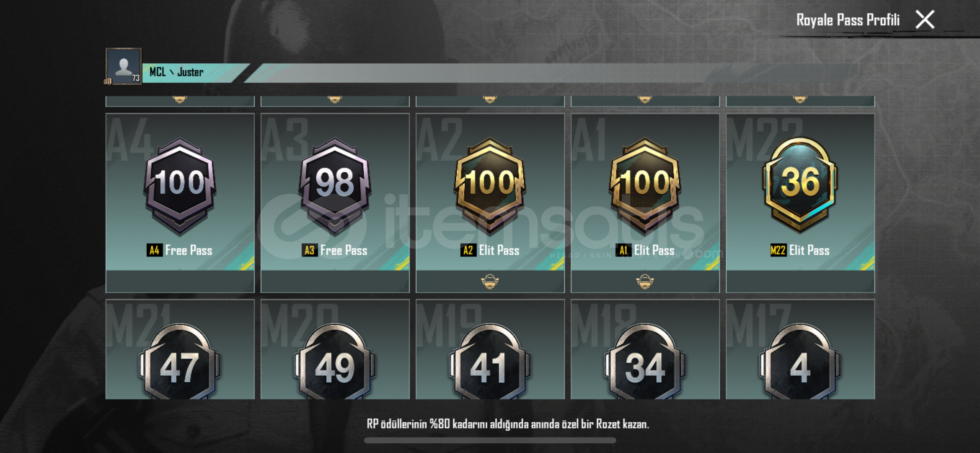The image size is (980, 453).
Task: Select the gold A1 Elit Pass badge
Action: click(x=645, y=185)
